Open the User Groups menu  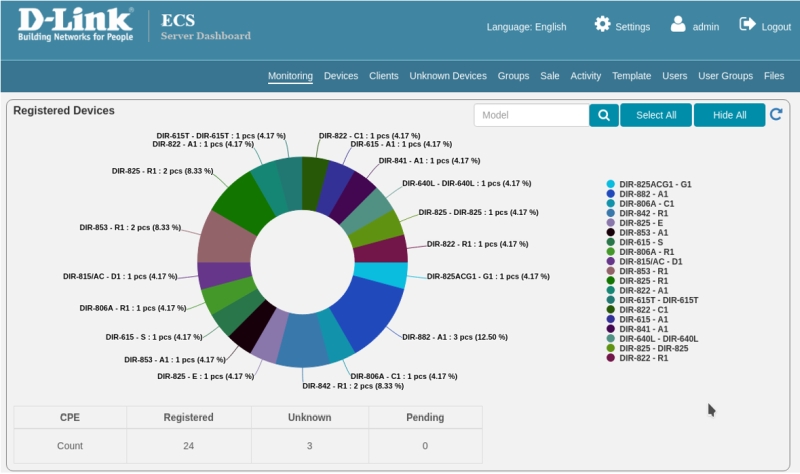click(x=725, y=76)
